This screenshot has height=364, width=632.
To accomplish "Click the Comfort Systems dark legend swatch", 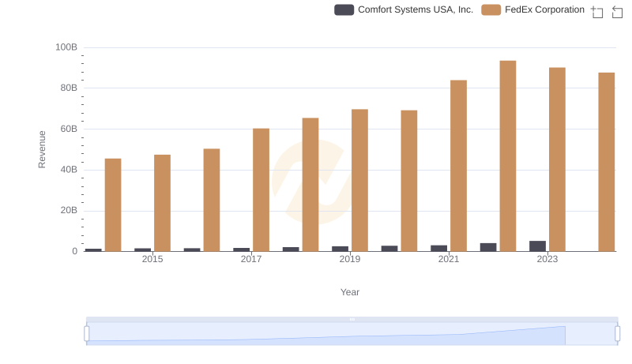I will pyautogui.click(x=344, y=9).
